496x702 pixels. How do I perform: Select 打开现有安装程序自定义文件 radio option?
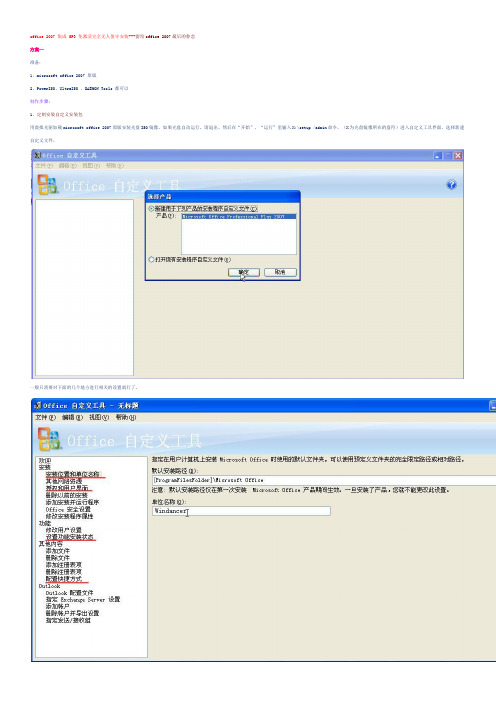pos(151,259)
